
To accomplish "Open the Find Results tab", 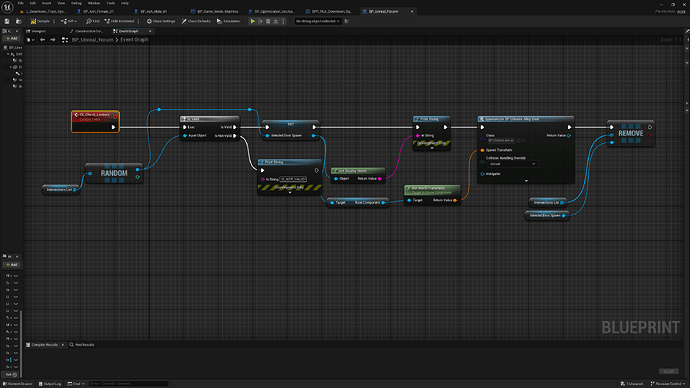I will [82, 345].
